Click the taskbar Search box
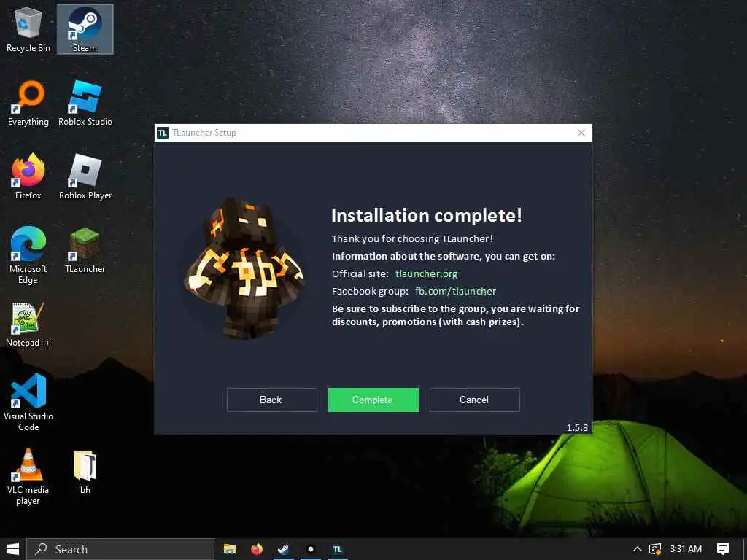 120,549
